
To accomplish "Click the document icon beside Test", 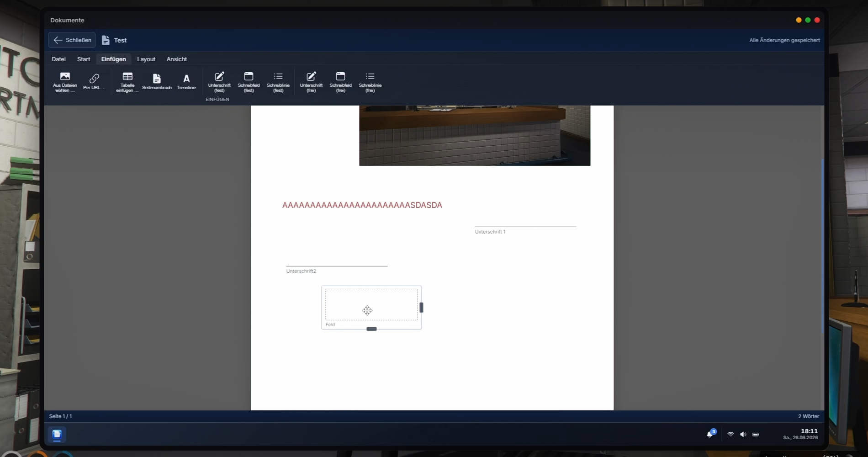I will pyautogui.click(x=106, y=40).
